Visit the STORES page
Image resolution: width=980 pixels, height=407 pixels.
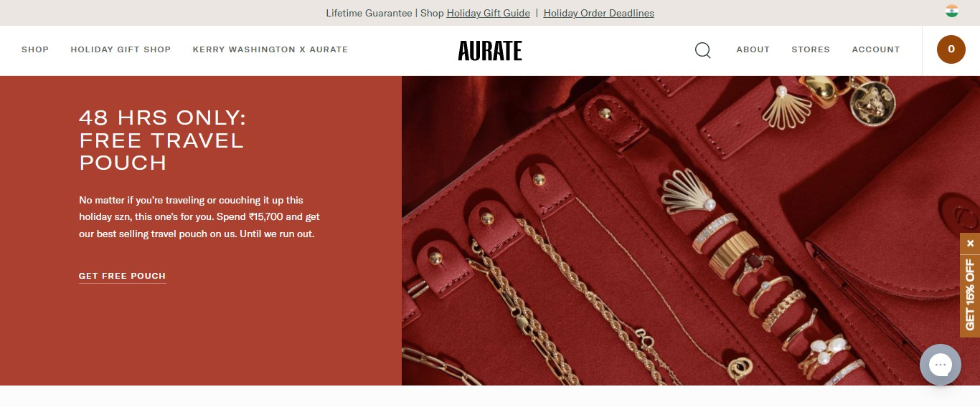click(x=811, y=49)
